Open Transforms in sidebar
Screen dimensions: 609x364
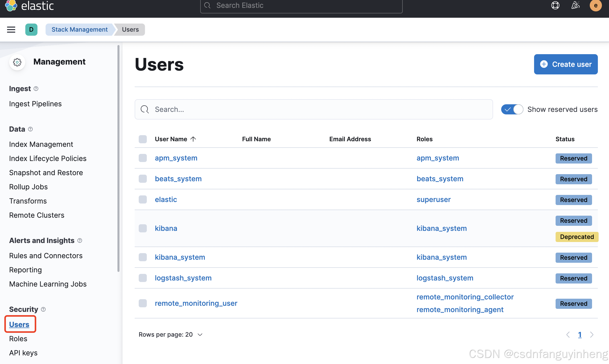pos(28,201)
